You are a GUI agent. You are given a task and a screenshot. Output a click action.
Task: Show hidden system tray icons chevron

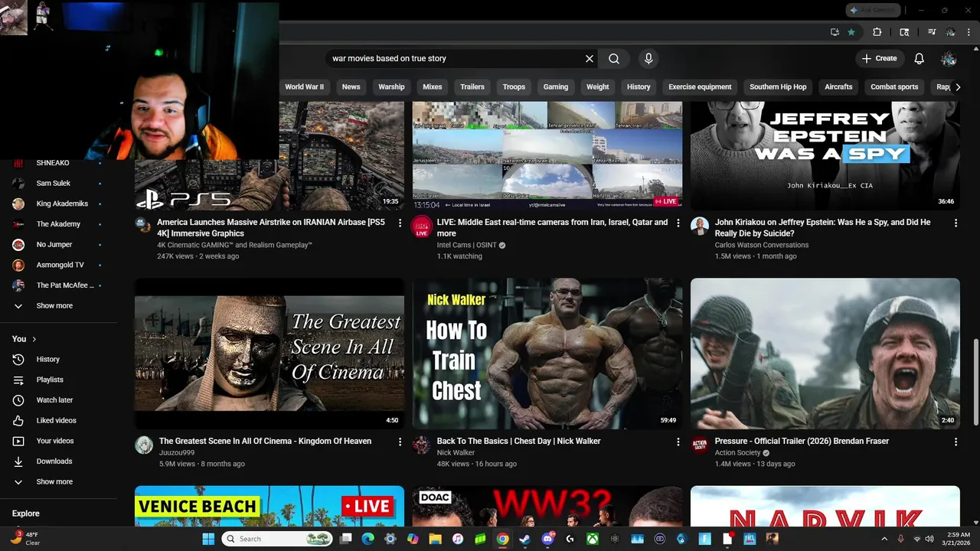[884, 539]
